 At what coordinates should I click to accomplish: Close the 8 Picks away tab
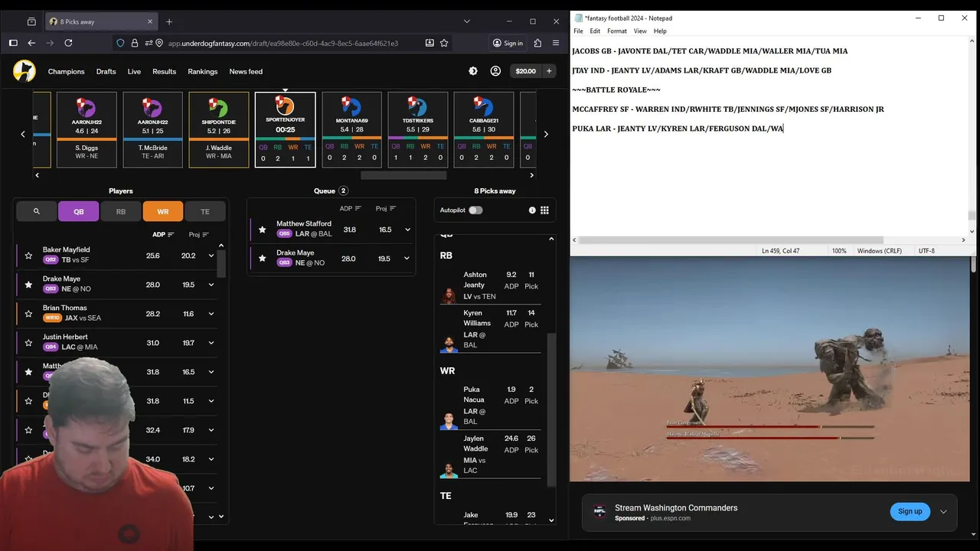(x=150, y=21)
